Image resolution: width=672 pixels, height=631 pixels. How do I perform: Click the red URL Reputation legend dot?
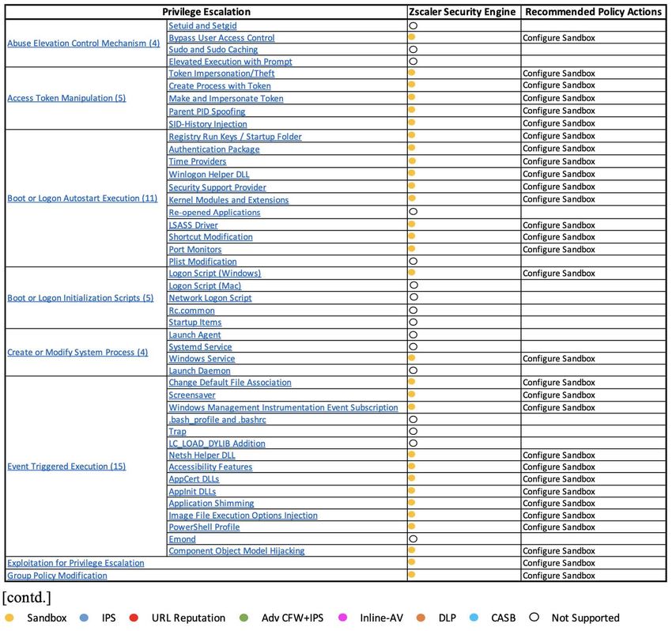[x=134, y=618]
